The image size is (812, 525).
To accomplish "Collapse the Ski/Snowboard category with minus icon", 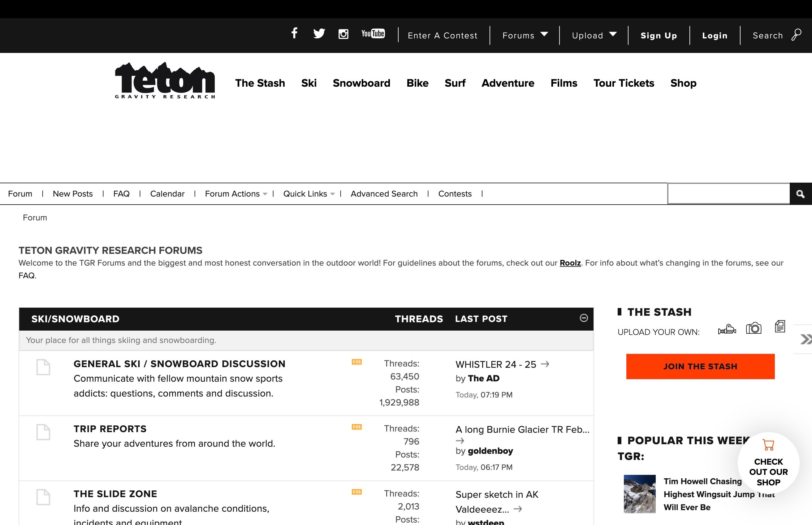I will pyautogui.click(x=584, y=318).
